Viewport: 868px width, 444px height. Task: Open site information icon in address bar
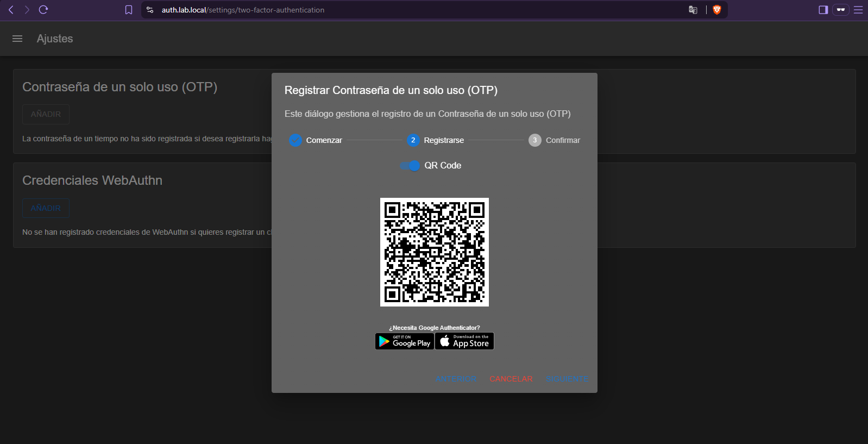tap(150, 10)
